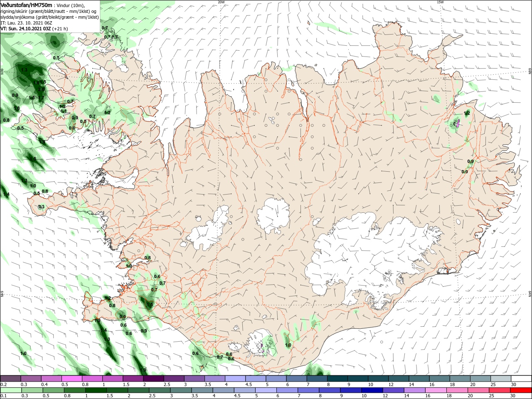Click the 2.0 precipitation value in Westfjords
This screenshot has width=532, height=399.
coord(41,89)
